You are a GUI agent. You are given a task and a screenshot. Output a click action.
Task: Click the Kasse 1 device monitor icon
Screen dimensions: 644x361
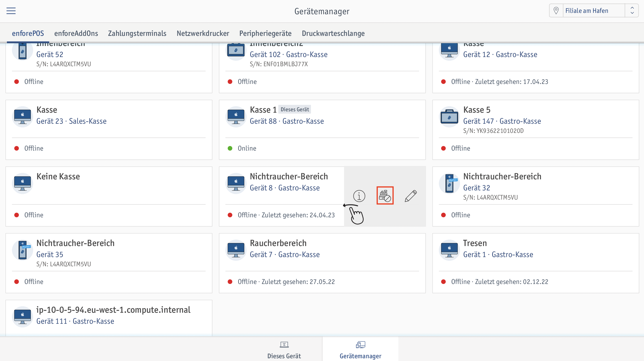click(x=236, y=117)
